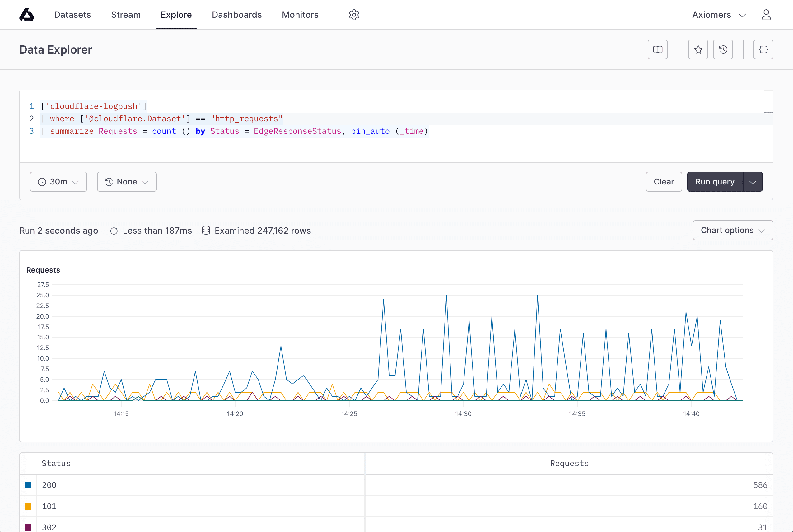Click the Data Explorer heading

(x=56, y=49)
